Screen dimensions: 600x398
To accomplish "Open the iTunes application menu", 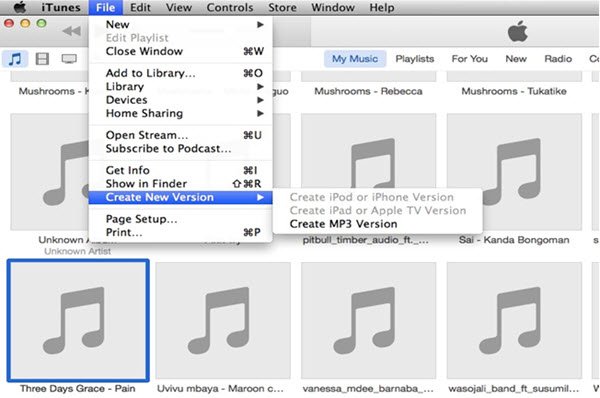I will click(x=61, y=7).
